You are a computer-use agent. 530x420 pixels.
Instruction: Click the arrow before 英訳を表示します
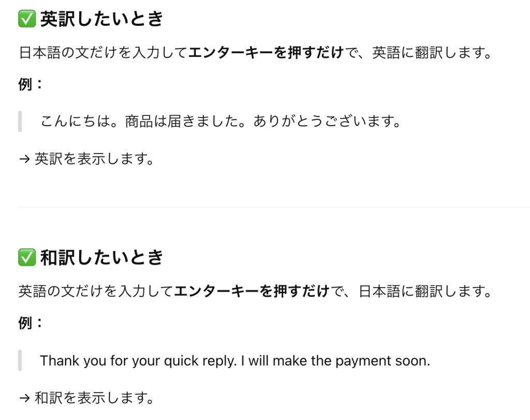(x=25, y=159)
